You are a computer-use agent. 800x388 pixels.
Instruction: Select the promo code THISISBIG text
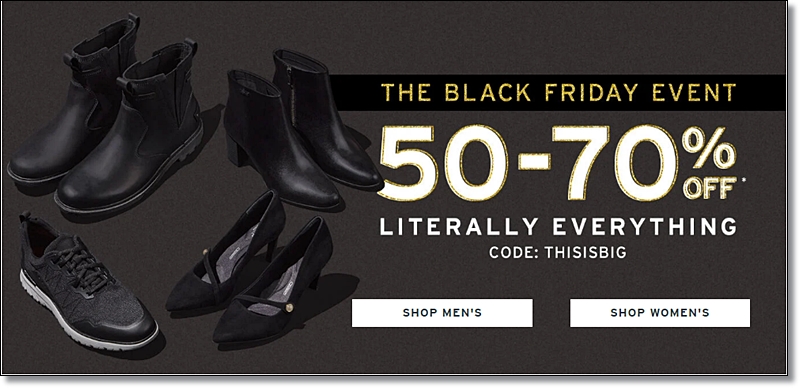tap(585, 253)
